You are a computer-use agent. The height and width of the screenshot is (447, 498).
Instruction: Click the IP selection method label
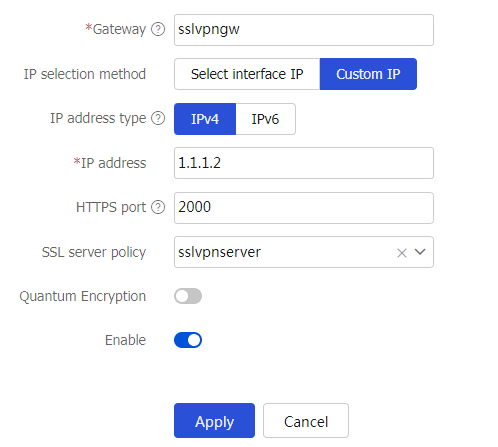(x=85, y=74)
